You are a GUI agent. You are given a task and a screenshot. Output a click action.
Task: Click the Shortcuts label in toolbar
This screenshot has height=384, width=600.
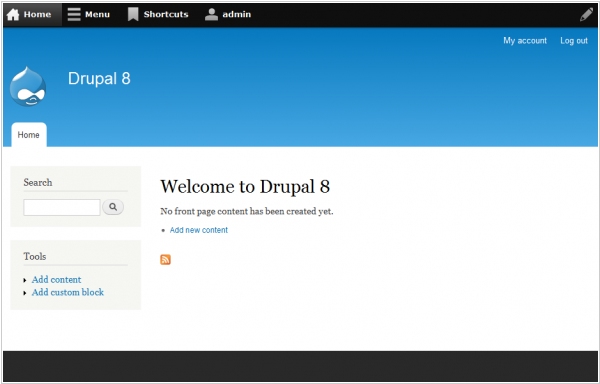(x=166, y=15)
